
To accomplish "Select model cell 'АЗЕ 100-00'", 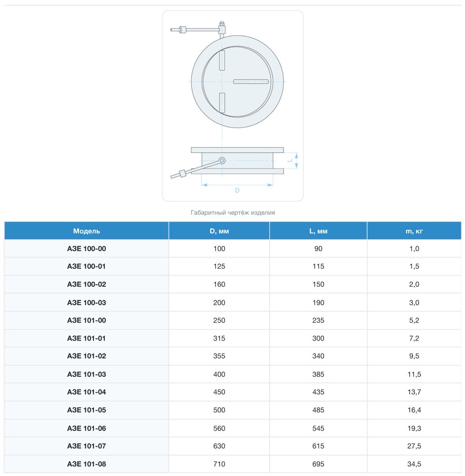I will click(86, 249).
